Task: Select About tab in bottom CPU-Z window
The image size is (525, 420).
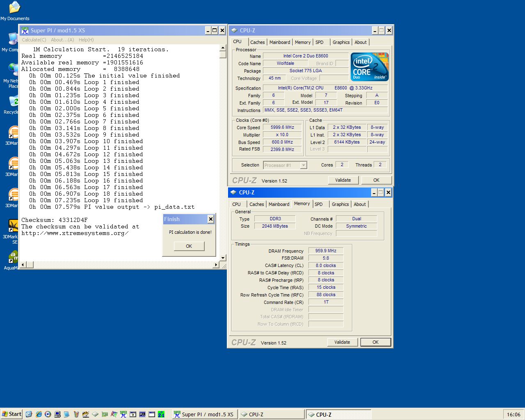Action: 360,204
